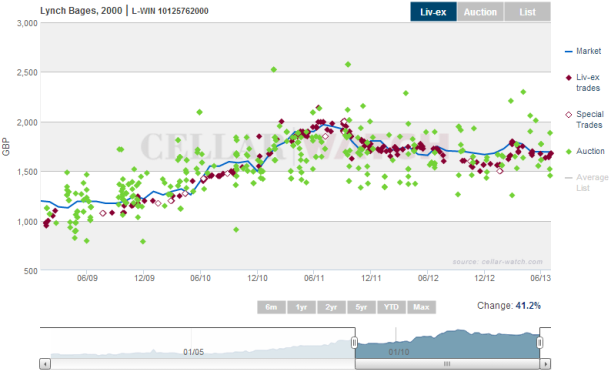Click the 06/09 x-axis label
Screen dimensions: 611x375
pos(87,278)
